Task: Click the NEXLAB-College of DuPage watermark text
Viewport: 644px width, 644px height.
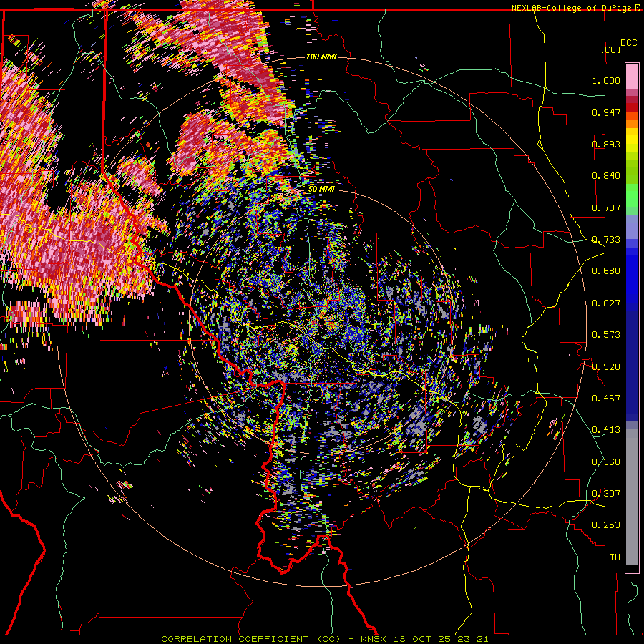Action: (573, 8)
